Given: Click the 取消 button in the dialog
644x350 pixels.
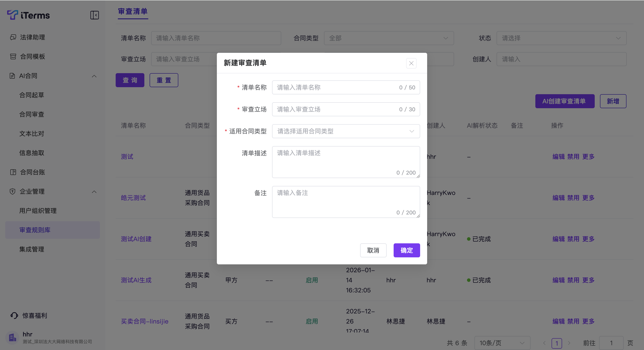Looking at the screenshot, I should pyautogui.click(x=373, y=250).
